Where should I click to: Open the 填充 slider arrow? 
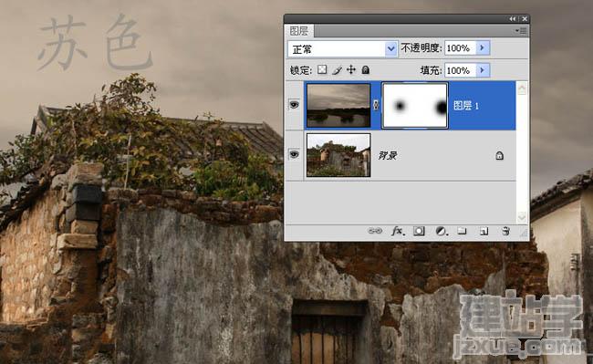click(x=483, y=70)
